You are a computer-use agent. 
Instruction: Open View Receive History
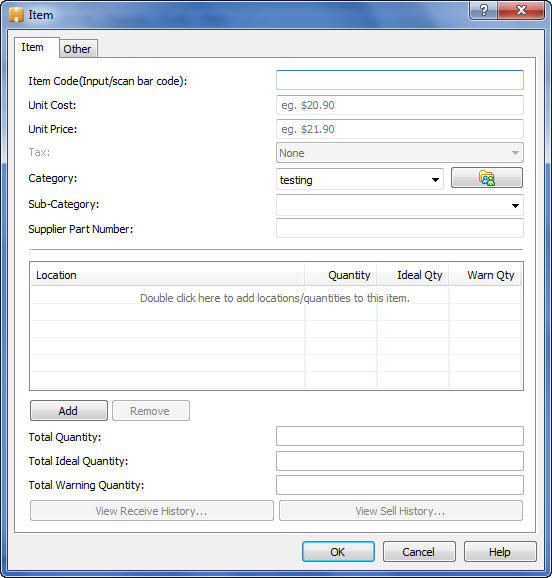tap(152, 511)
